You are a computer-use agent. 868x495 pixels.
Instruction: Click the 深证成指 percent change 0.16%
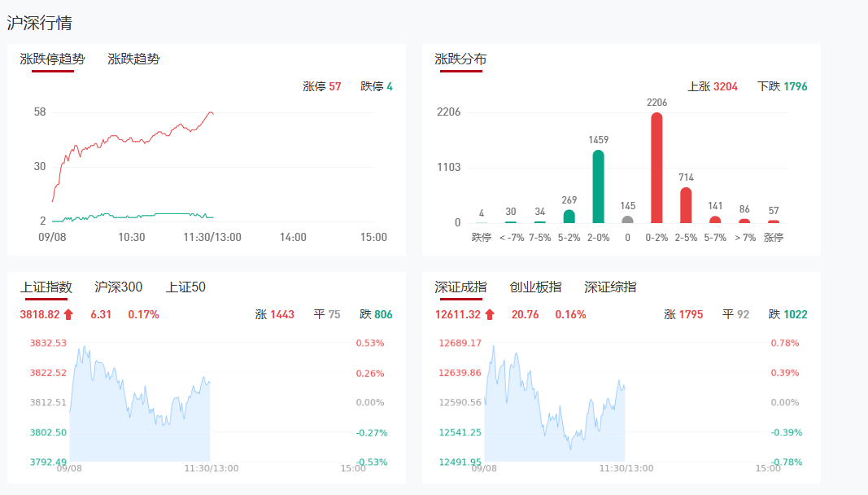[x=570, y=314]
